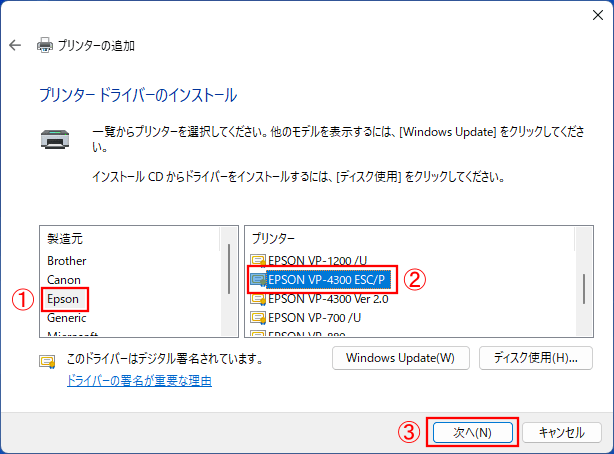This screenshot has width=614, height=454.
Task: Click the EPSON VP-700 /U driver icon
Action: coord(258,318)
